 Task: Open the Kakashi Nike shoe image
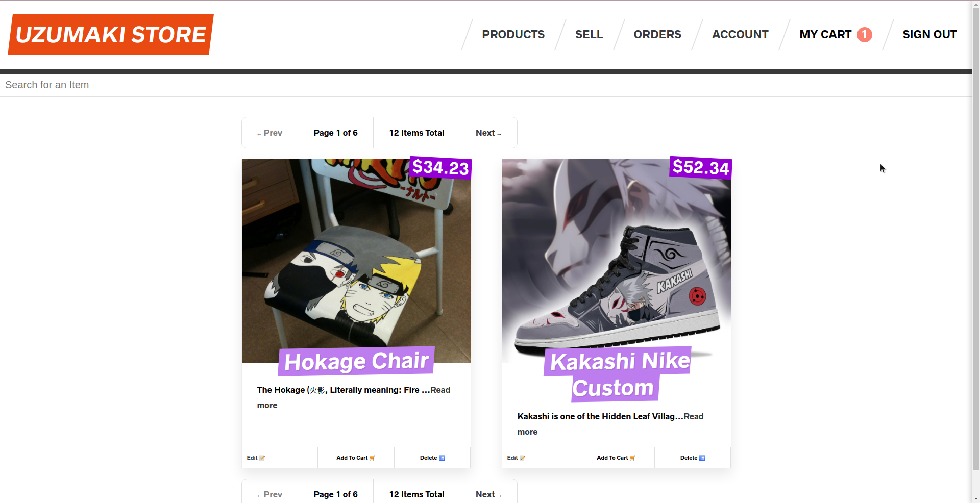tap(616, 255)
